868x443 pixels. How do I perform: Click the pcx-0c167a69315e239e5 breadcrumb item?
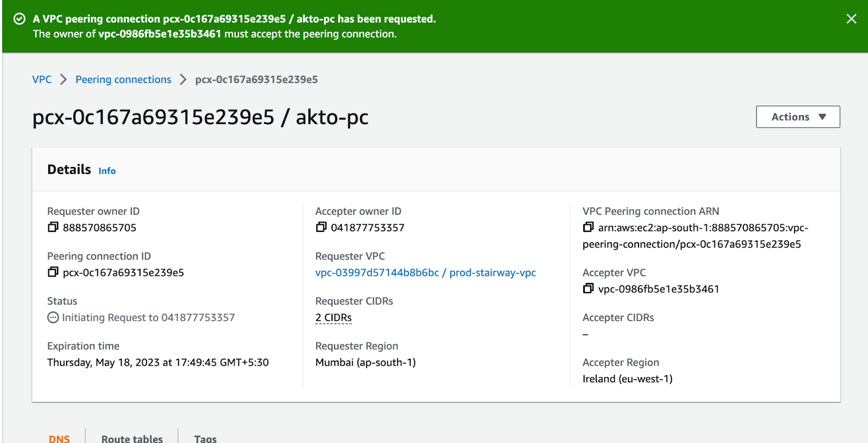[x=256, y=80]
